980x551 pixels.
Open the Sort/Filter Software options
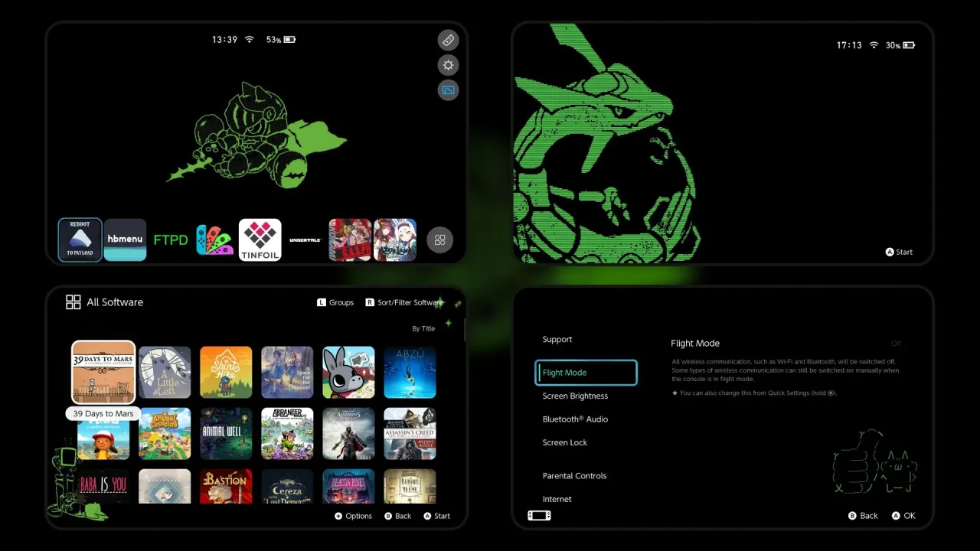(404, 302)
